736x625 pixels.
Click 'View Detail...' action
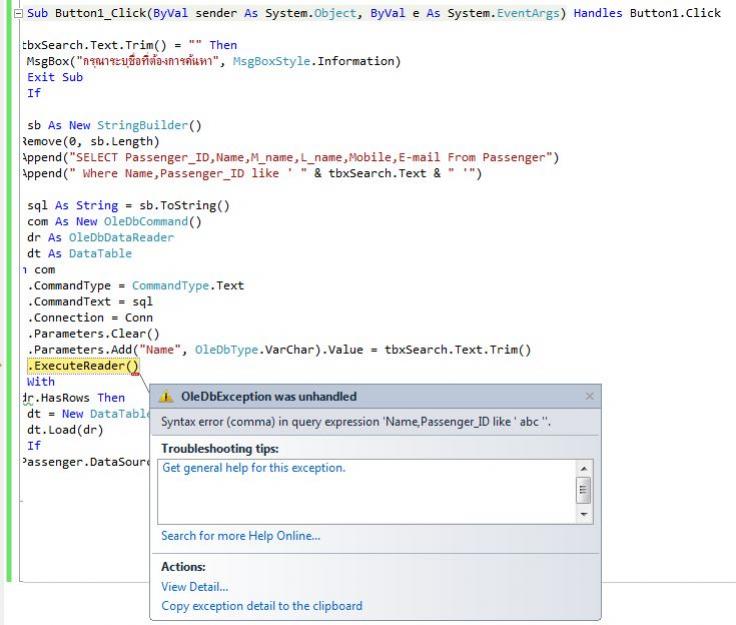[x=194, y=587]
